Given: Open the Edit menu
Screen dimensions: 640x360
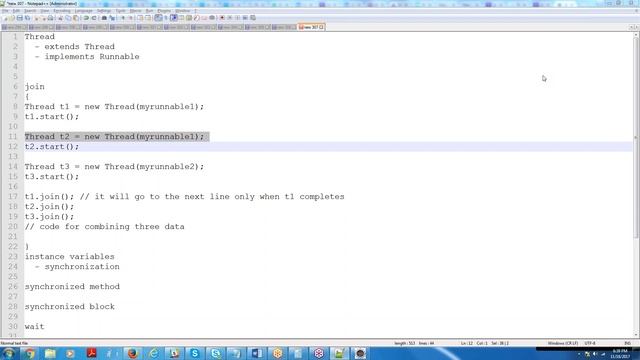Looking at the screenshot, I should tap(16, 11).
